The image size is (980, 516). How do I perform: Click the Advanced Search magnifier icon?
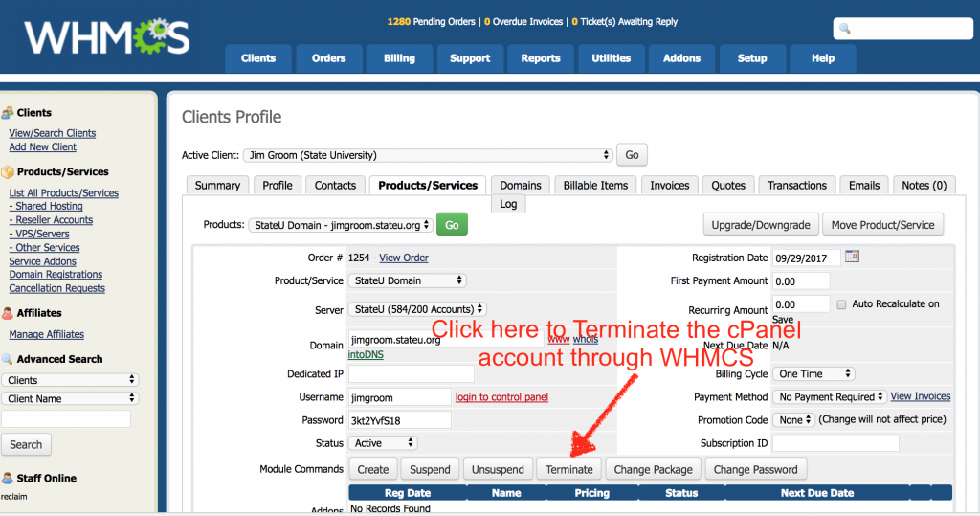click(8, 359)
